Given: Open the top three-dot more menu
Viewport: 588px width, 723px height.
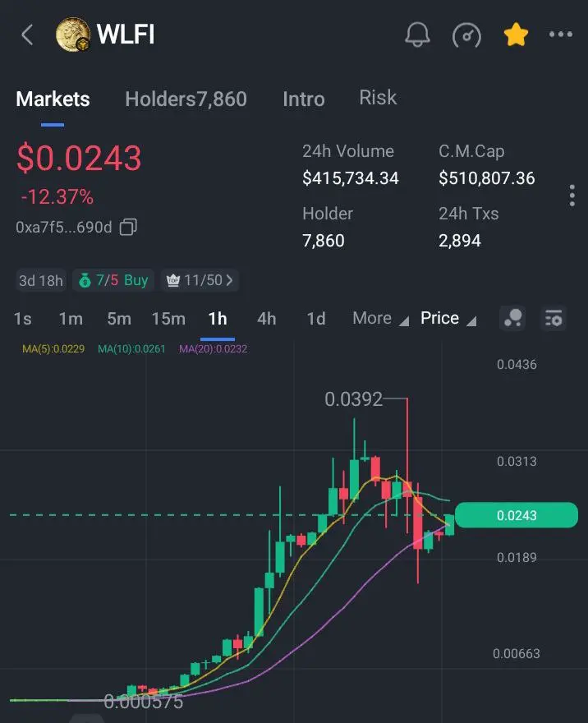Looking at the screenshot, I should 561,35.
